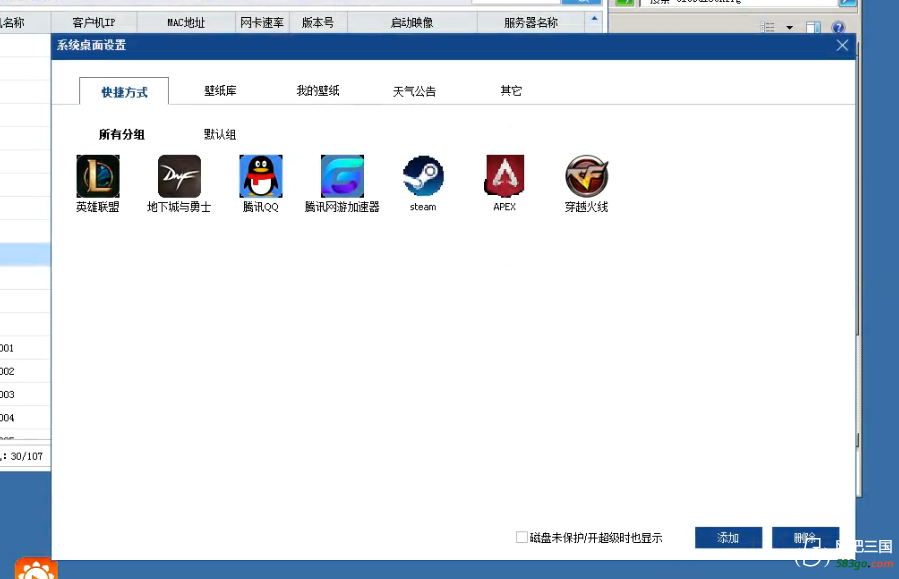The height and width of the screenshot is (579, 899).
Task: Sort by 服务器名称 column header
Action: [x=531, y=23]
